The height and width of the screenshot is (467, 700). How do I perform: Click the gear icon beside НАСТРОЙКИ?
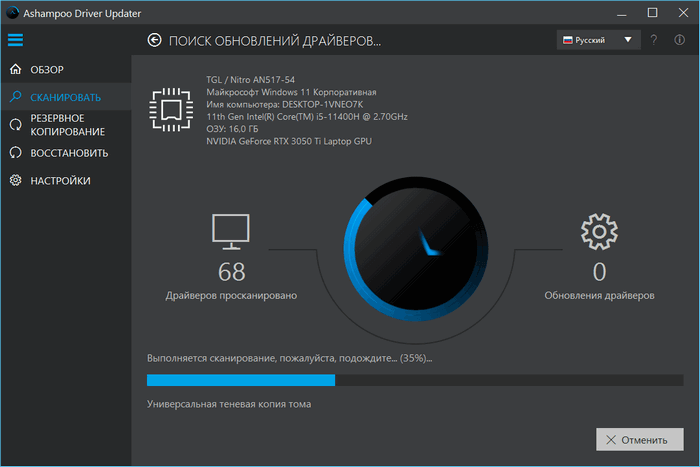coord(16,180)
